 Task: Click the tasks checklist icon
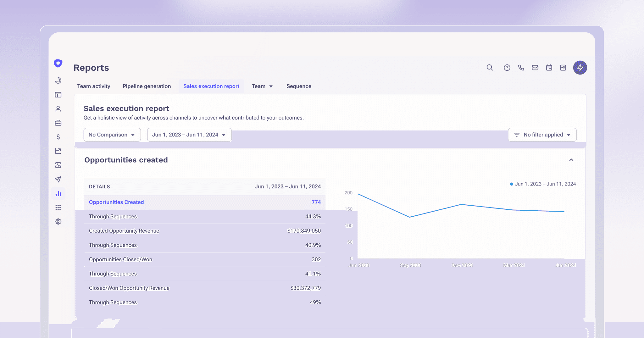coord(563,68)
